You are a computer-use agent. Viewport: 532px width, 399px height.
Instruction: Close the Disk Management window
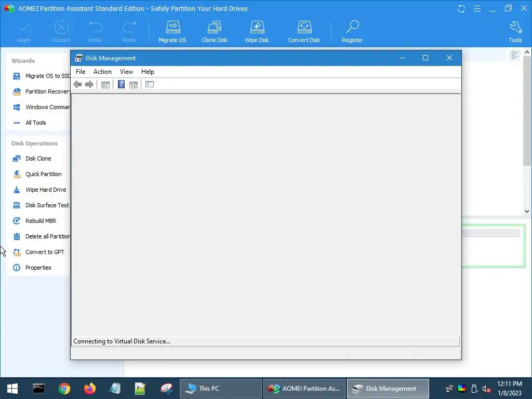(x=449, y=58)
